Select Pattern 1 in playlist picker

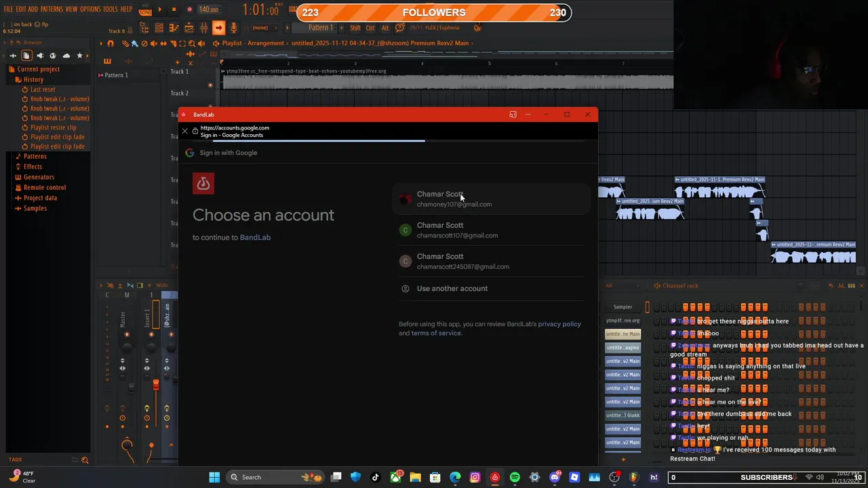(116, 75)
